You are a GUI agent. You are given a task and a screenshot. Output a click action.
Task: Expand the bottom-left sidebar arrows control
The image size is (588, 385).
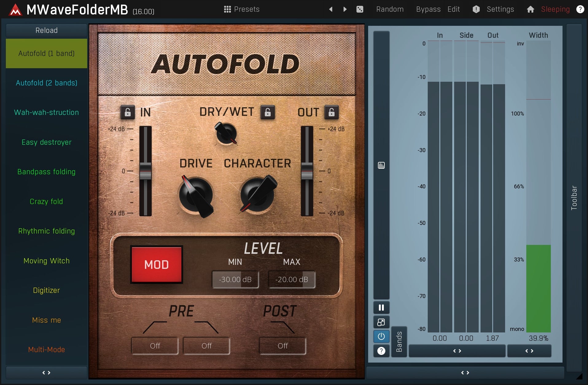click(x=46, y=372)
